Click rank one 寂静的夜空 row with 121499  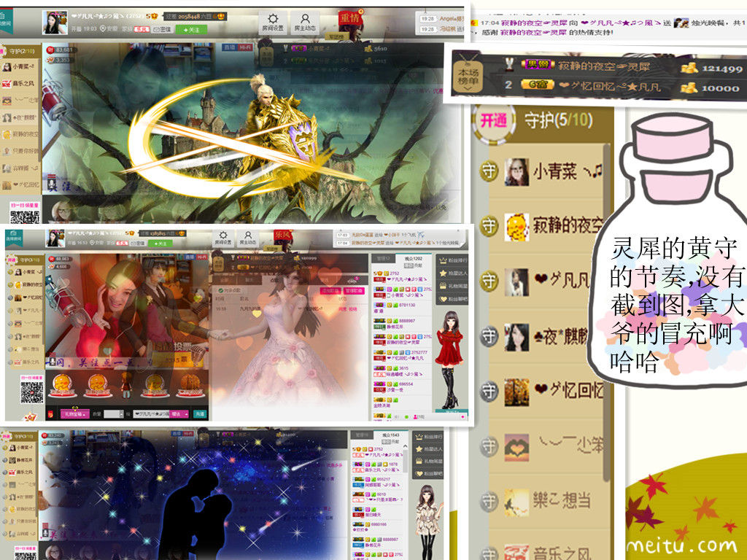[624, 66]
